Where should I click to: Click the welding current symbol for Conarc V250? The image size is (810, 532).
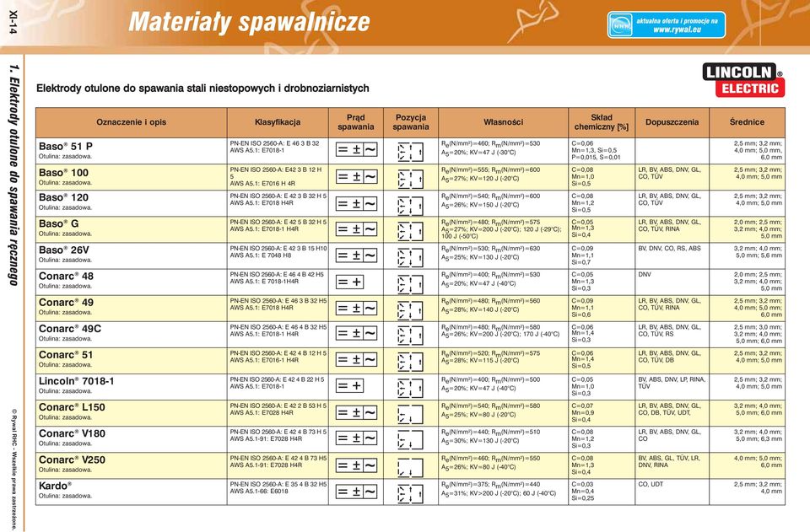[356, 465]
